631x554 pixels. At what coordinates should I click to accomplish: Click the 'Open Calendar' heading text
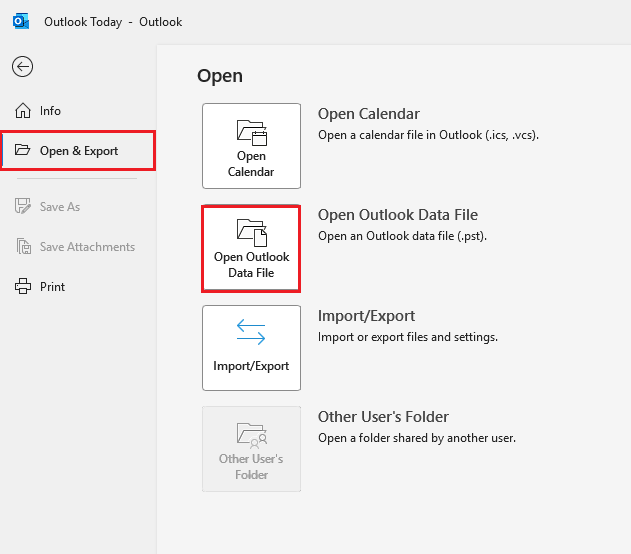[369, 114]
